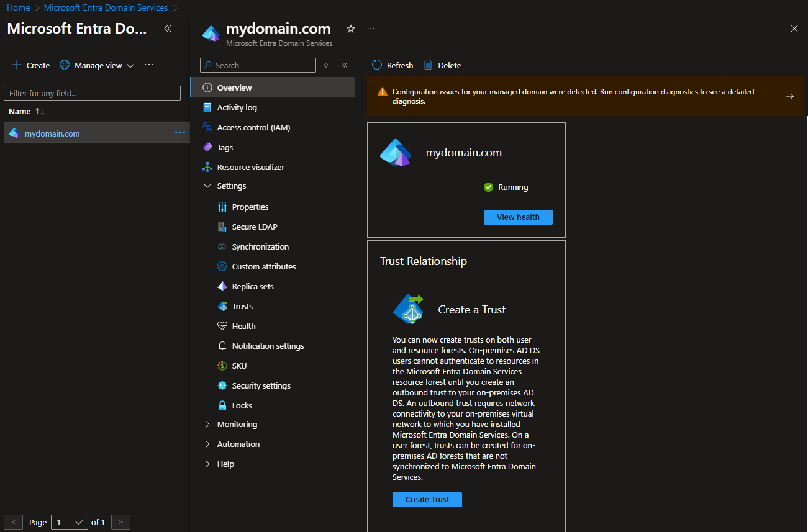The height and width of the screenshot is (532, 808).
Task: Expand the Automation section
Action: (x=207, y=444)
